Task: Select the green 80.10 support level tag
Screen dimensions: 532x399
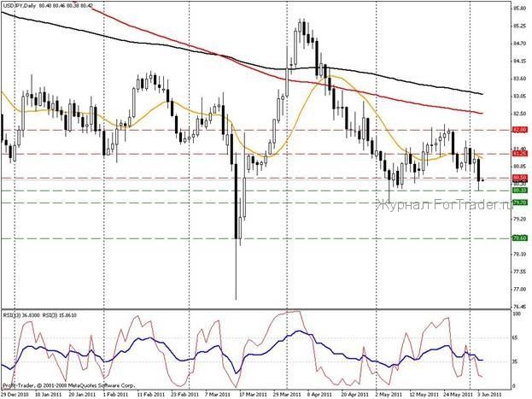Action: [520, 191]
